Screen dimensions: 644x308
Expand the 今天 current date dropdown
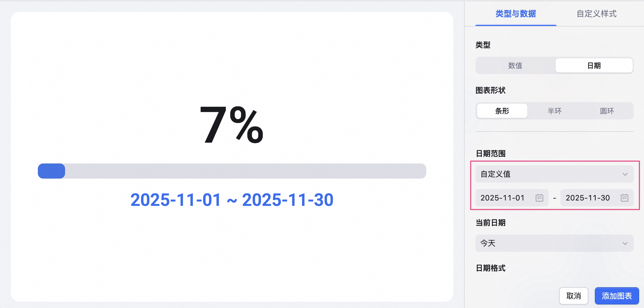point(554,243)
